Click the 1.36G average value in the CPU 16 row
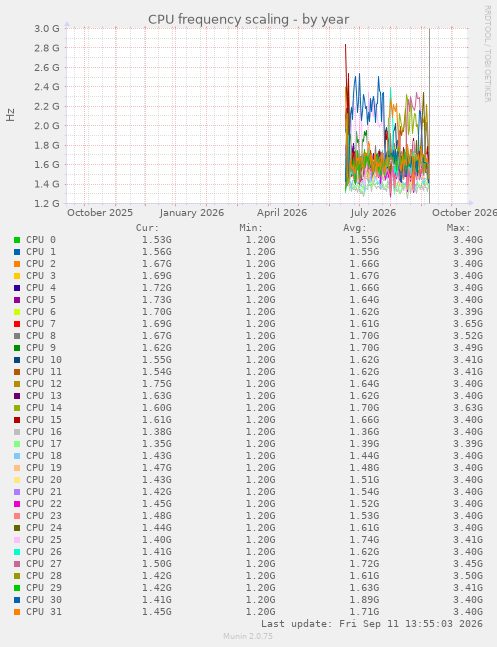 click(364, 432)
